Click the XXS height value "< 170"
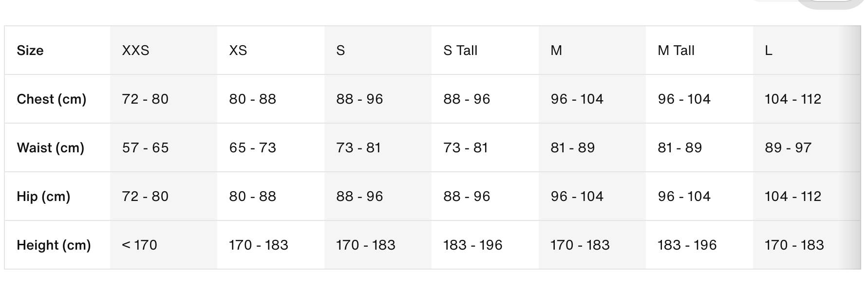 tap(140, 245)
